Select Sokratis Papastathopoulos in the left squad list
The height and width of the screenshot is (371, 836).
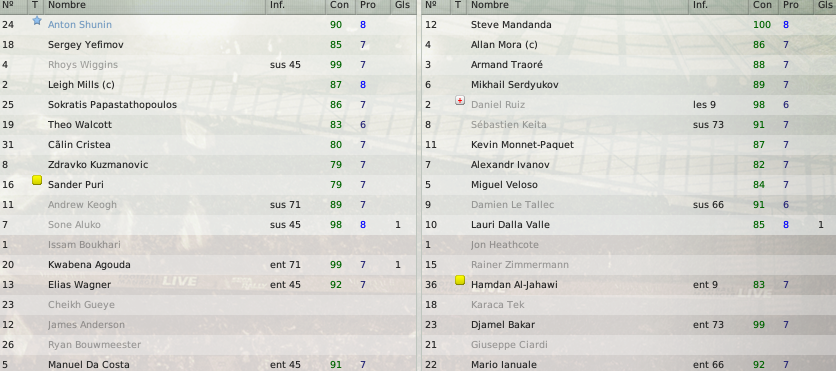(208, 104)
